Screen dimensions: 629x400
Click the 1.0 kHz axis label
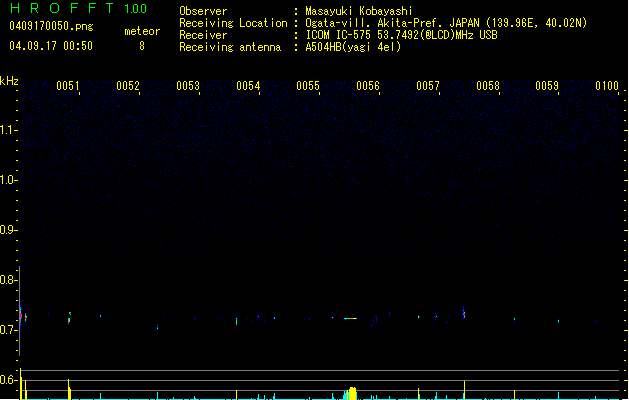tap(8, 180)
